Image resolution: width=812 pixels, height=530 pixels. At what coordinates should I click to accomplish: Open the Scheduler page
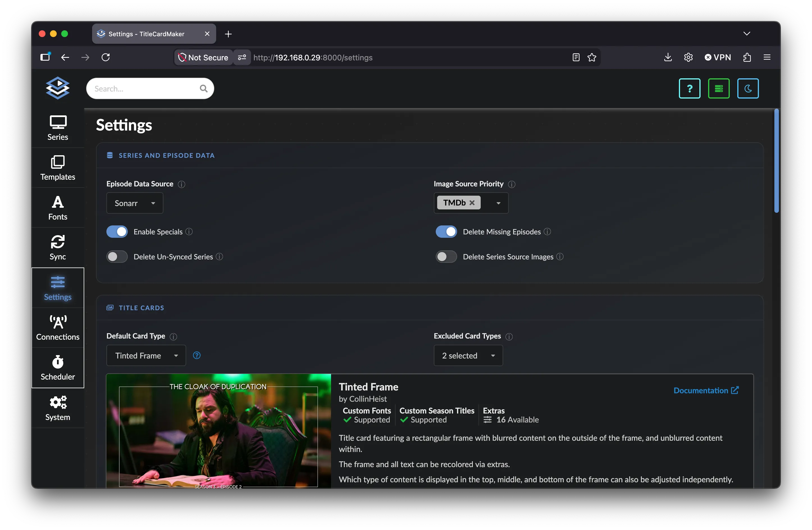coord(58,368)
